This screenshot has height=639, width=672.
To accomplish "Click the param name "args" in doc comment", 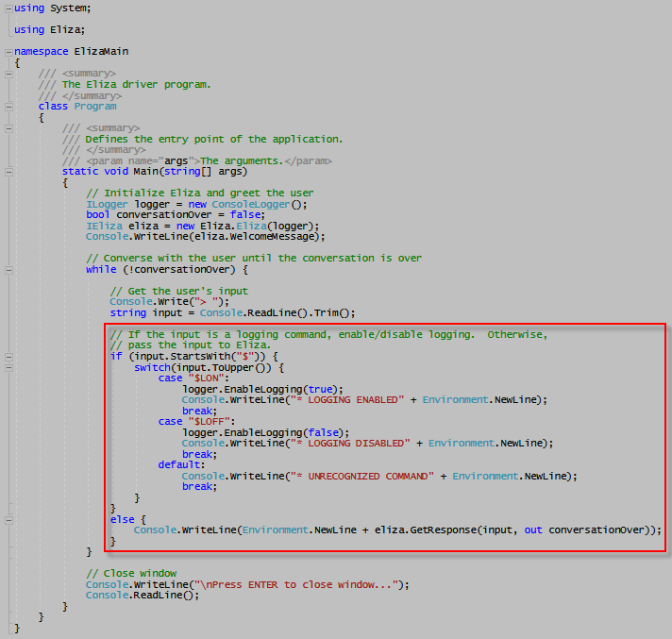I will click(x=176, y=161).
